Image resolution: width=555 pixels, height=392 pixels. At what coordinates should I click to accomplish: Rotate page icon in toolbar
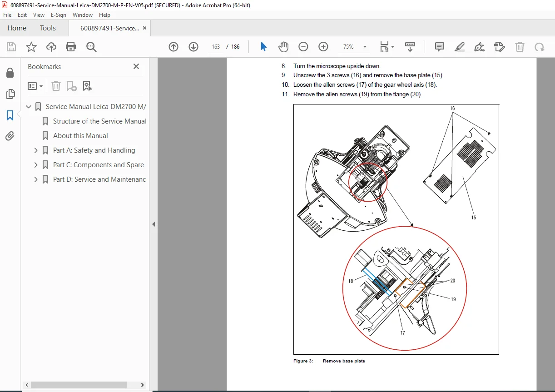tap(539, 47)
